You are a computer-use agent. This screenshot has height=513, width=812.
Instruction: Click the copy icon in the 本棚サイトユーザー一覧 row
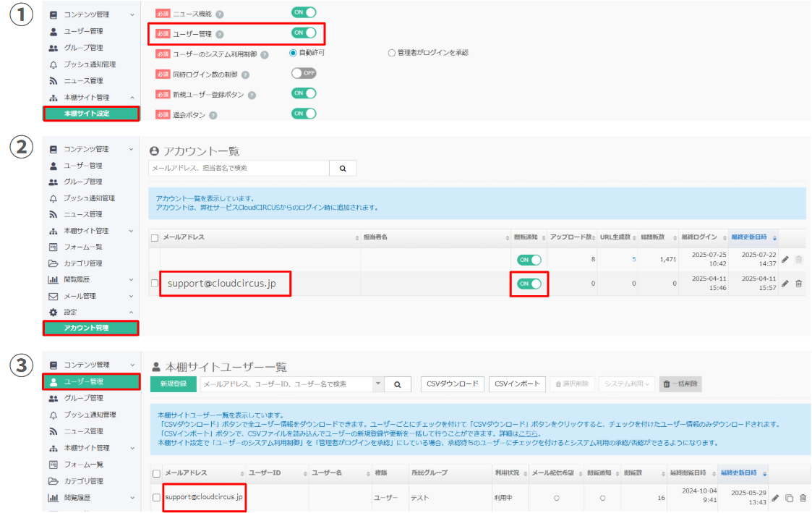click(x=790, y=498)
